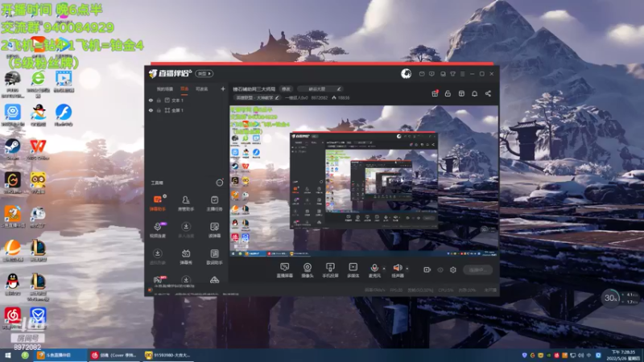Image resolution: width=644 pixels, height=362 pixels.
Task: Expand the speaker options arrow
Action: [407, 269]
